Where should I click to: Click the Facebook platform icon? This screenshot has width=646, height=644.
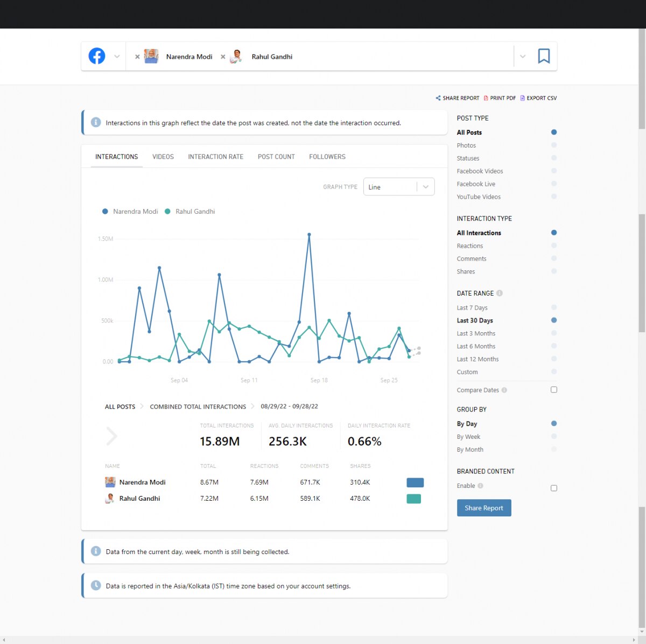pyautogui.click(x=97, y=56)
